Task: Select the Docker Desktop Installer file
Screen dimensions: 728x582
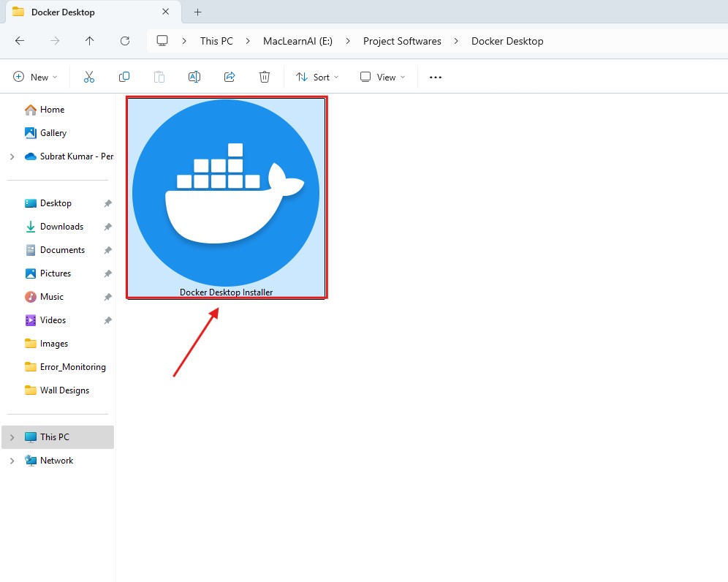Action: point(226,197)
